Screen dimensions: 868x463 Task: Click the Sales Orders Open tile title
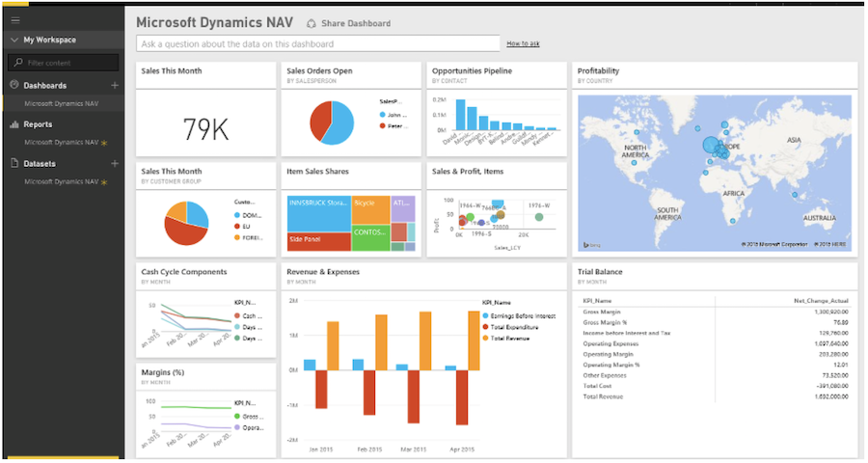tap(319, 70)
